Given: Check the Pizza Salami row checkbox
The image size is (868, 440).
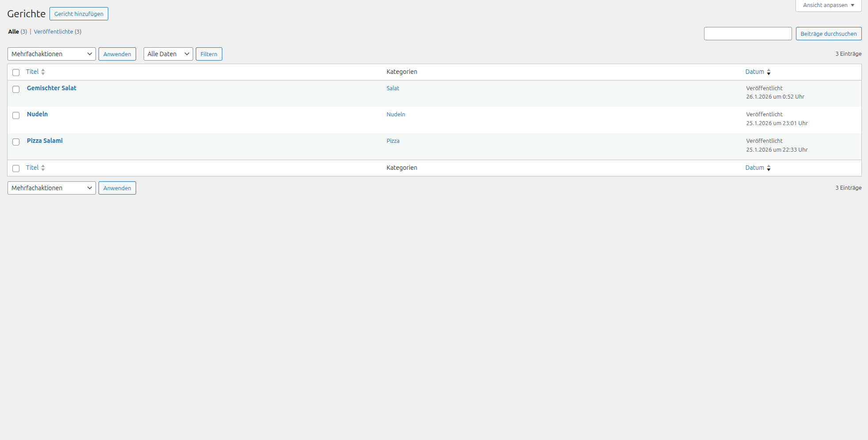Looking at the screenshot, I should click(x=16, y=142).
